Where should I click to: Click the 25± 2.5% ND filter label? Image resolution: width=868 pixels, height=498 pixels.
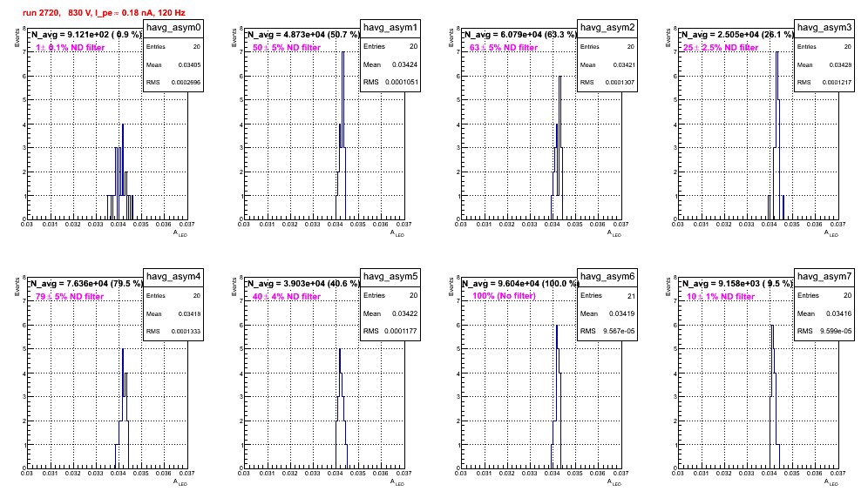[x=721, y=48]
